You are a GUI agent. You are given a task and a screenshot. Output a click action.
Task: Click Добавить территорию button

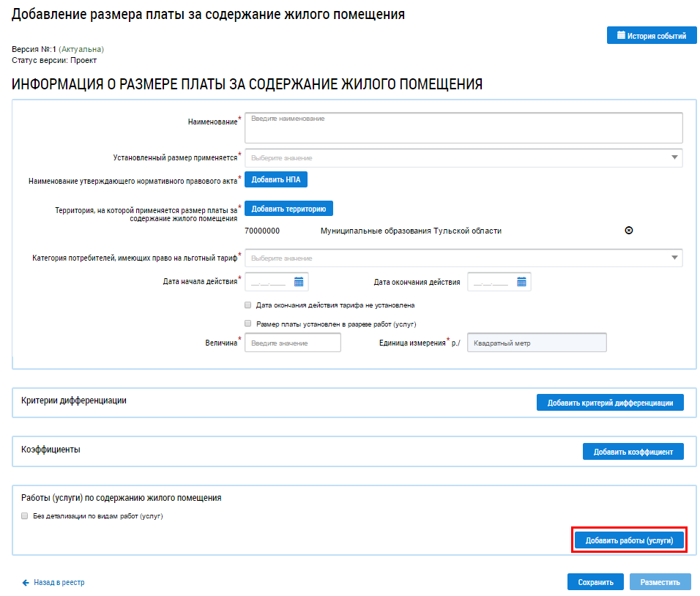(x=288, y=209)
